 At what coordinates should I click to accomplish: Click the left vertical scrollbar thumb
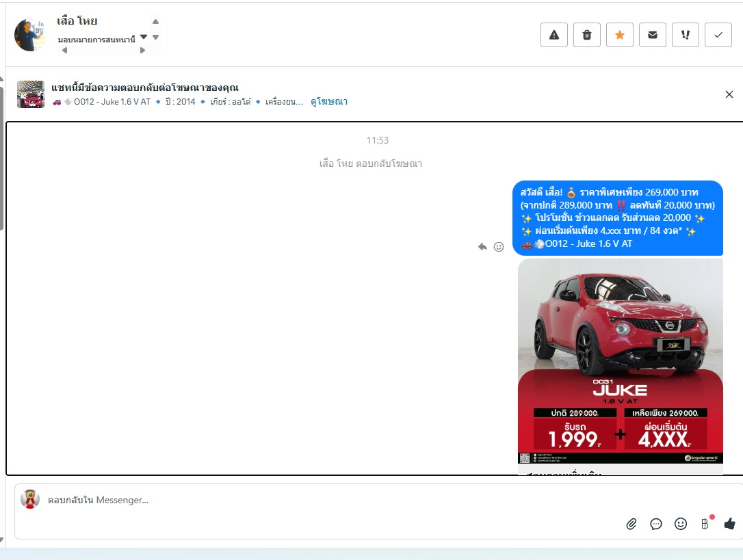point(2,157)
